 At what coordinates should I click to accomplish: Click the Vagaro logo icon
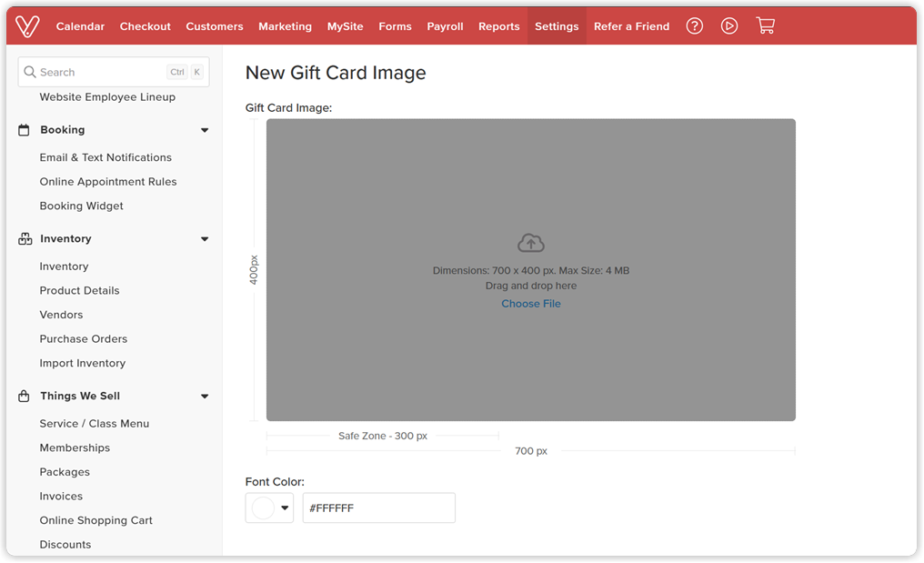click(x=27, y=26)
